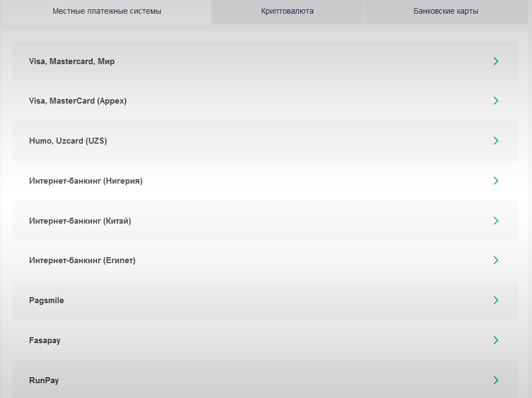
Task: Click the Fasapay payment method name
Action: [45, 340]
